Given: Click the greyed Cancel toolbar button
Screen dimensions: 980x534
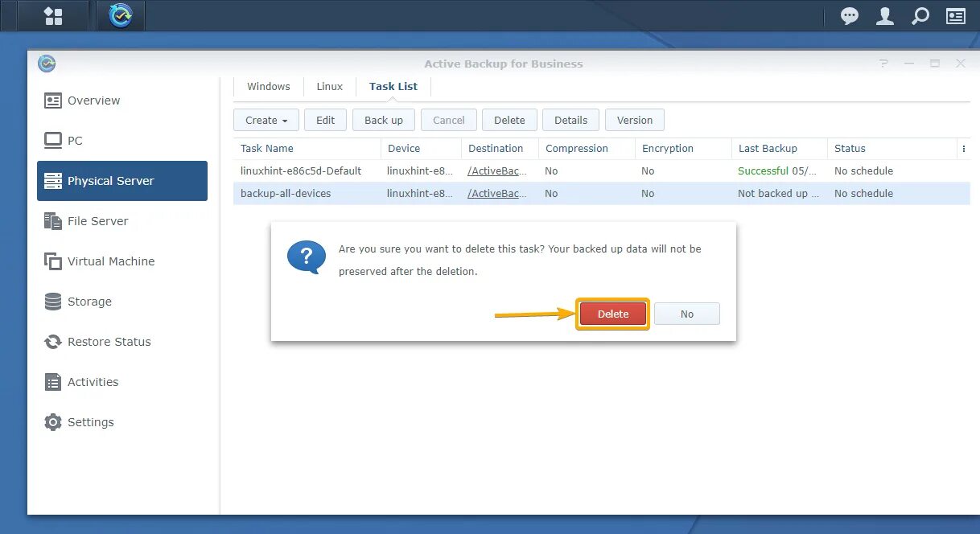Looking at the screenshot, I should pos(449,120).
